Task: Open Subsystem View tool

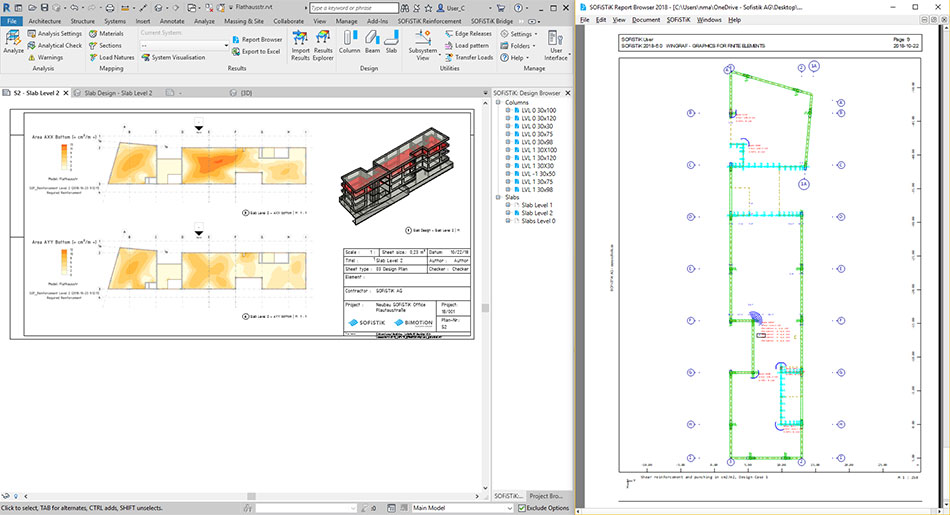Action: [423, 45]
